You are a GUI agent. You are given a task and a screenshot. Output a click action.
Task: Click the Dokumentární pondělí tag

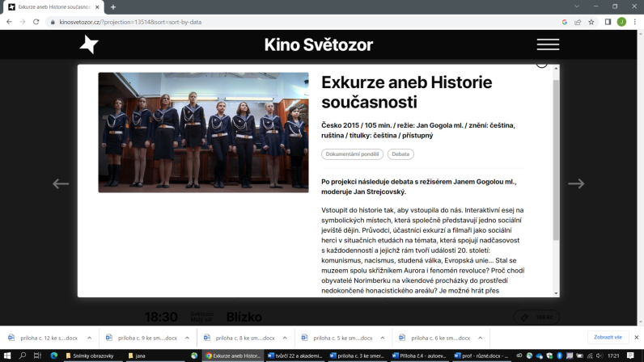(x=352, y=154)
